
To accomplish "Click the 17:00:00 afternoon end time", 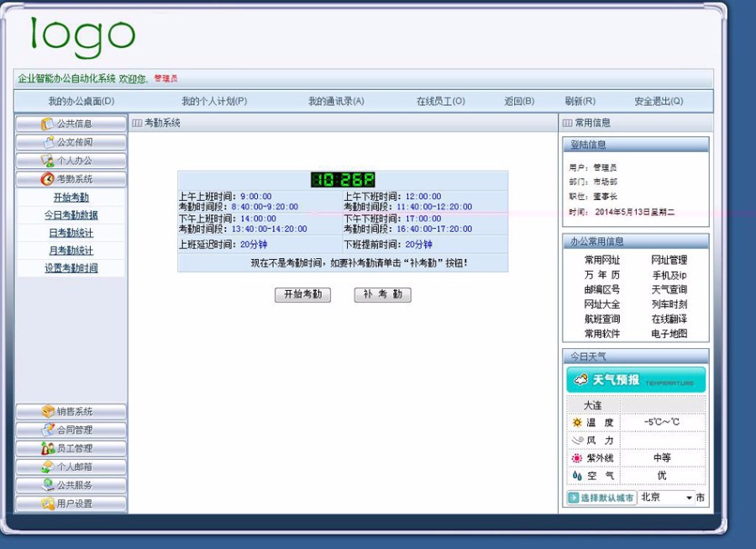I will coord(423,219).
